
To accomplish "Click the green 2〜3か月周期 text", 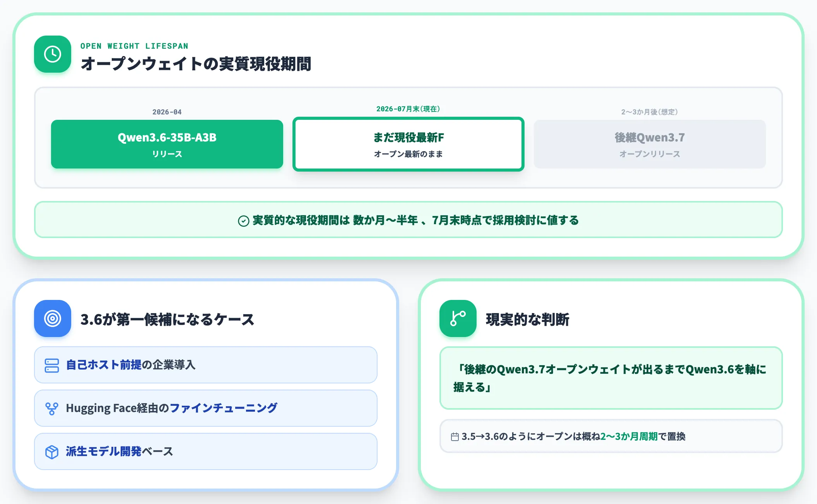I will coord(629,436).
